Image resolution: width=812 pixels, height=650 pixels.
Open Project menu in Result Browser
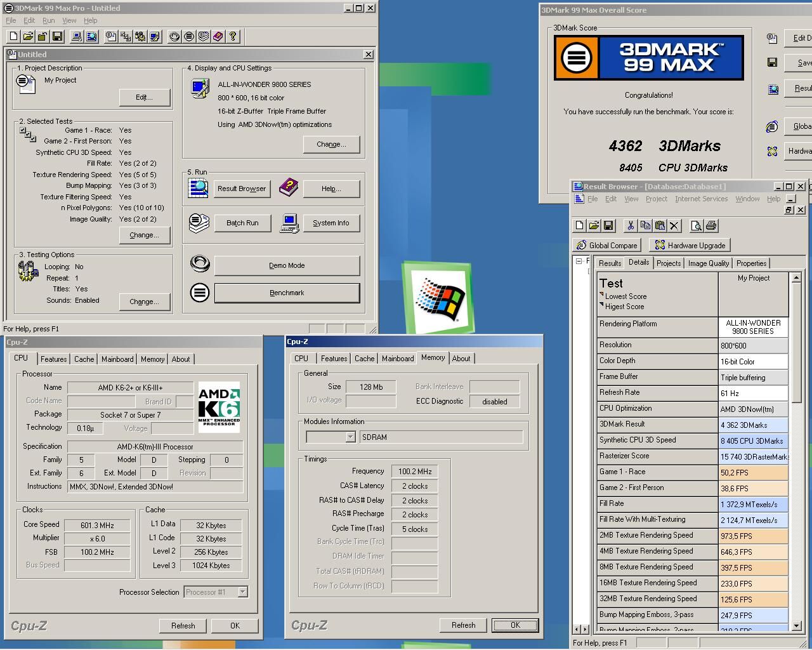pyautogui.click(x=656, y=199)
